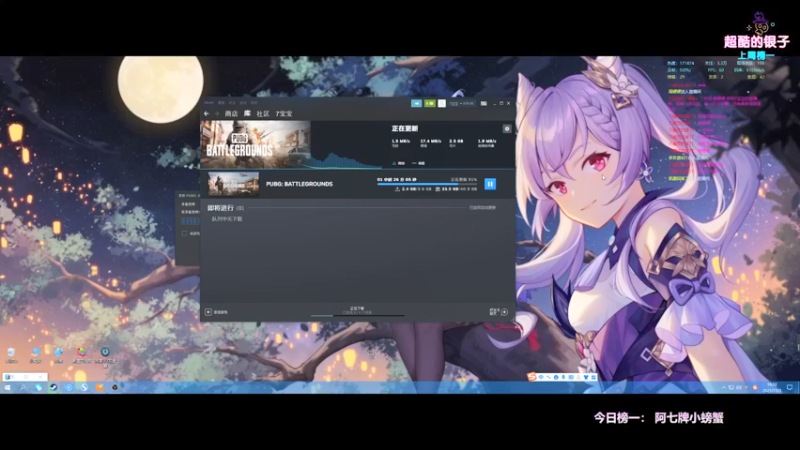Open the white avatar in Steam header
Viewport: 800px width, 450px height.
[x=442, y=103]
